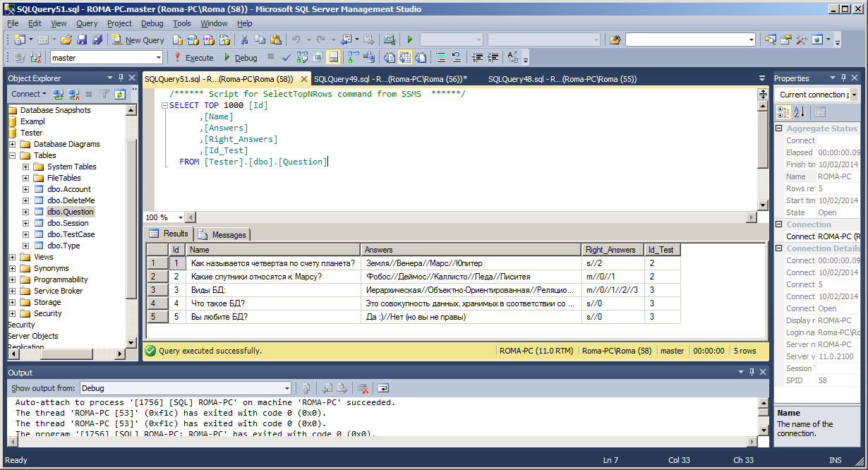This screenshot has width=868, height=470.
Task: Click the Change Connection icon
Action: pos(35,58)
